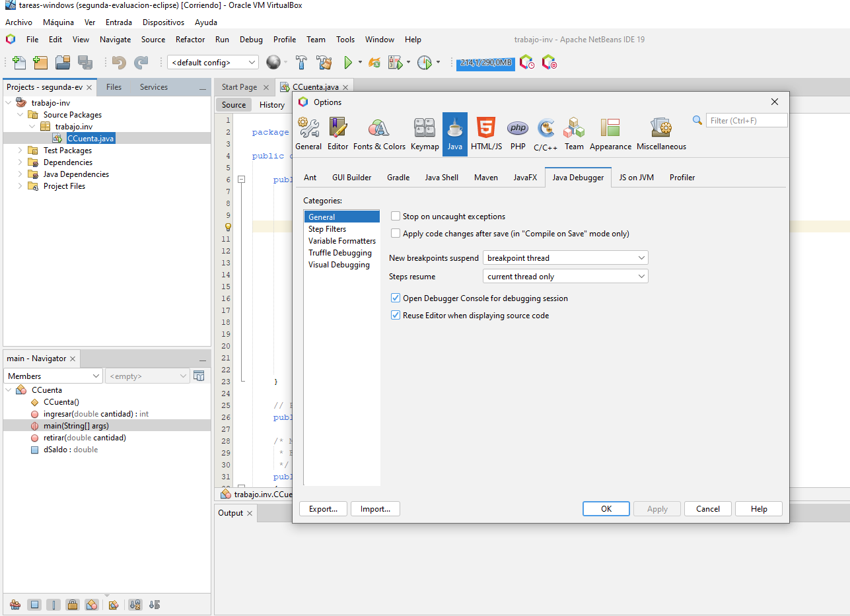Viewport: 850px width, 616px height.
Task: Open the Keymap options category
Action: [x=425, y=134]
